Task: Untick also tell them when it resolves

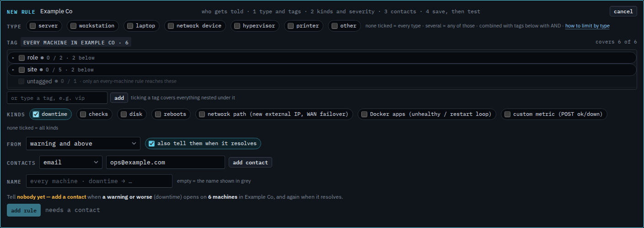Action: point(151,143)
